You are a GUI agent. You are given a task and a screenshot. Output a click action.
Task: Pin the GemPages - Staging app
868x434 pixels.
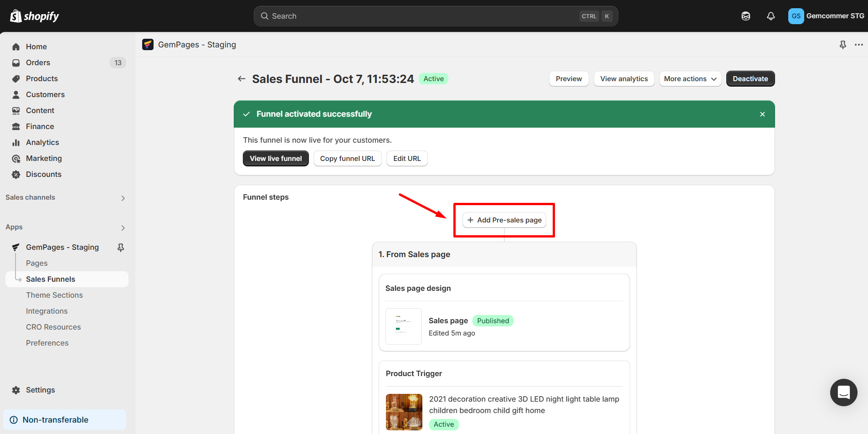[121, 247]
